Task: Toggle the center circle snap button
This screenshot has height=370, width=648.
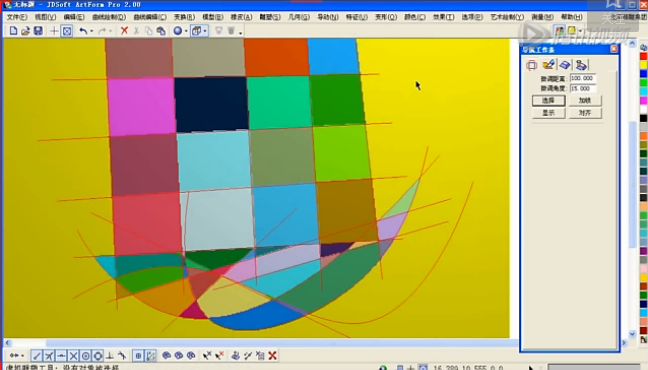Action: tap(86, 356)
